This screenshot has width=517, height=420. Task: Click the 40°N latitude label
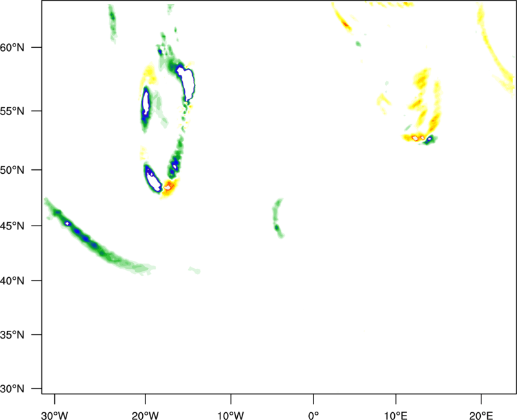12,281
